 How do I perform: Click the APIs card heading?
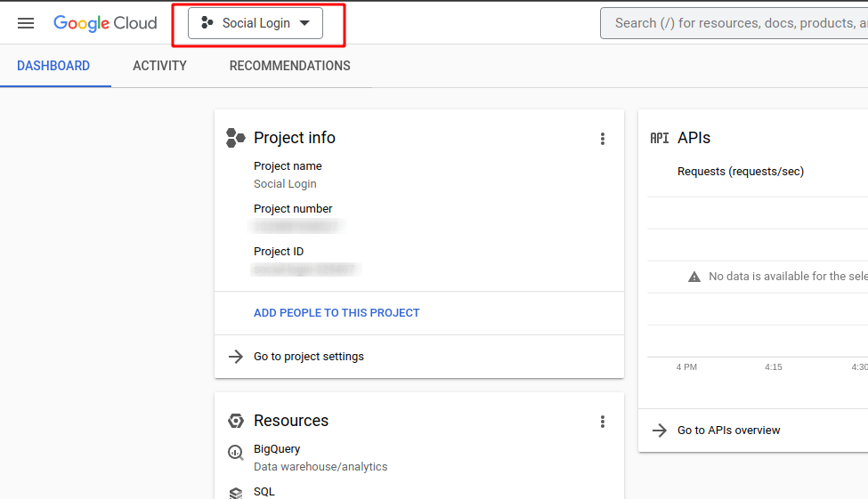point(694,138)
